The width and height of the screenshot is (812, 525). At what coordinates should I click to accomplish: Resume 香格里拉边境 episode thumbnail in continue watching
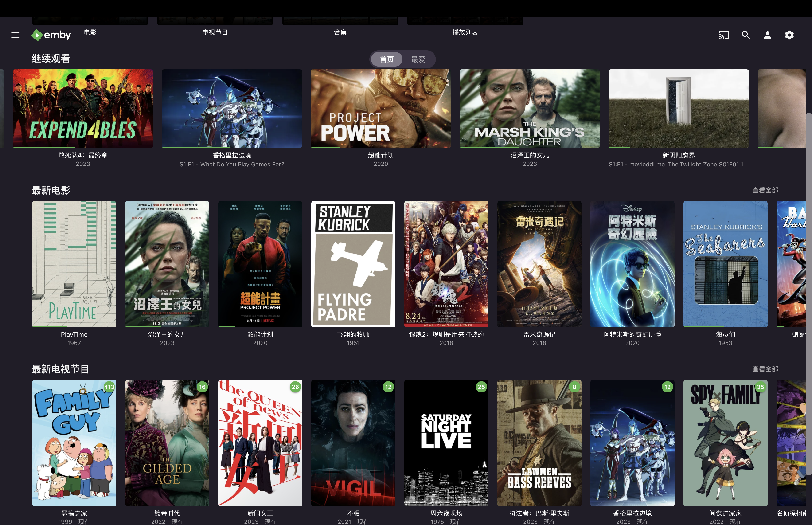click(x=232, y=108)
